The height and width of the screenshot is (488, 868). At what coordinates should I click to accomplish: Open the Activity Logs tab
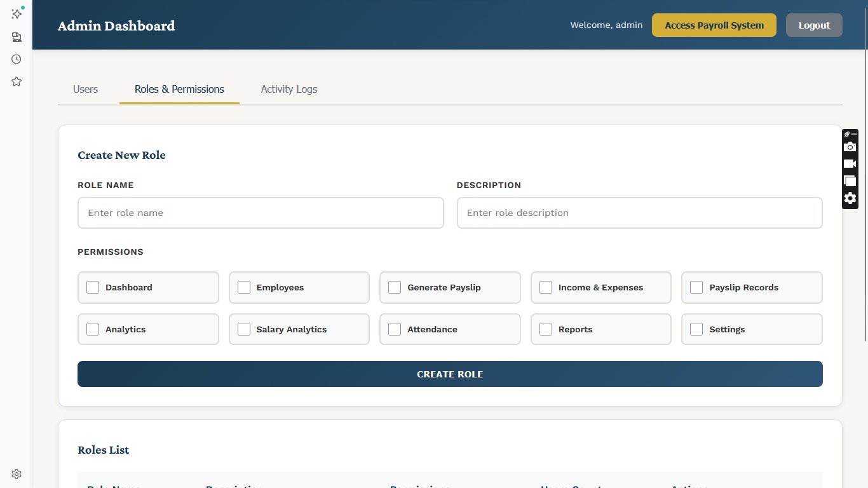pyautogui.click(x=288, y=89)
